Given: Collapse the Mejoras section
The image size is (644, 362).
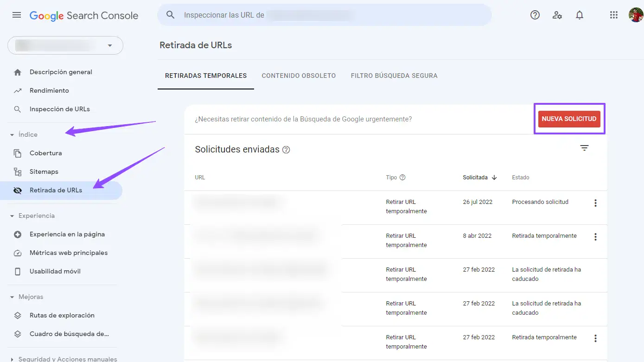Looking at the screenshot, I should point(26,297).
